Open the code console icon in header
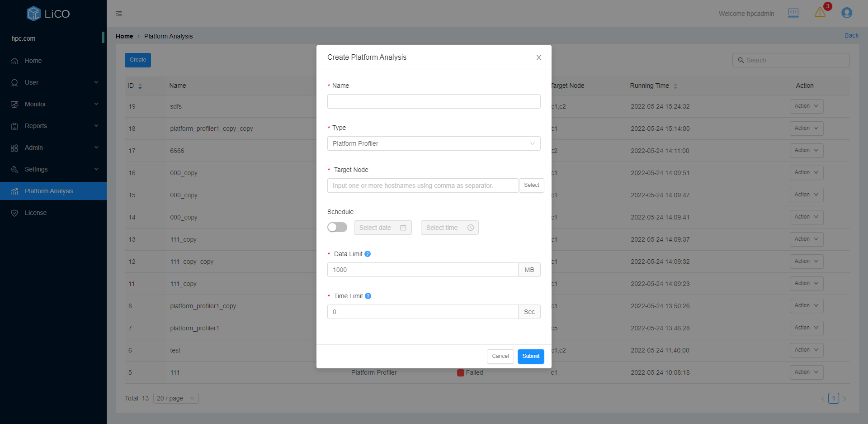This screenshot has height=424, width=868. [x=793, y=13]
